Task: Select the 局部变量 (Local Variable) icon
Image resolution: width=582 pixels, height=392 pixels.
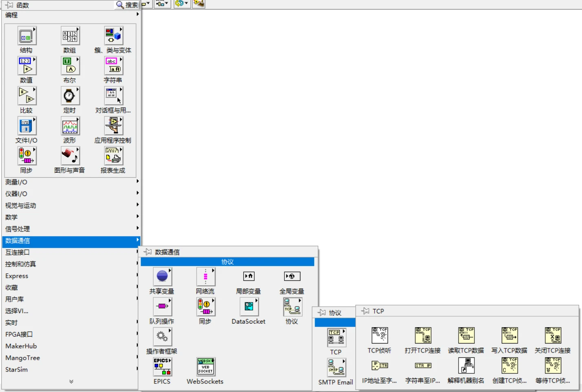Action: coord(249,276)
